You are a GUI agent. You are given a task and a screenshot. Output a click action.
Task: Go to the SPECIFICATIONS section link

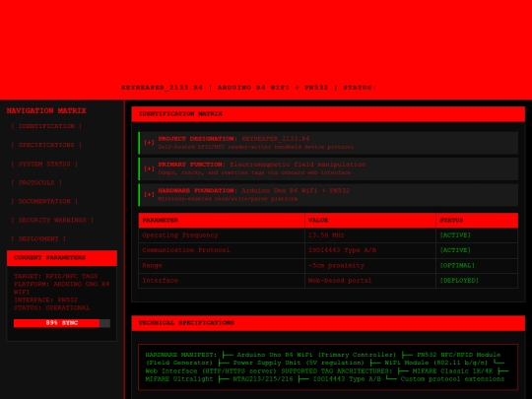pyautogui.click(x=46, y=145)
